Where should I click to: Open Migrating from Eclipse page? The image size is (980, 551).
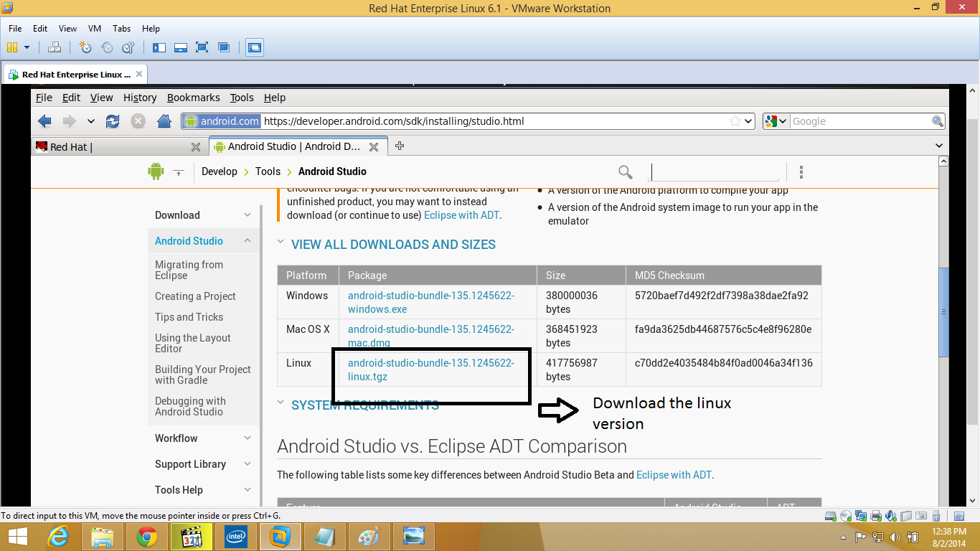189,270
